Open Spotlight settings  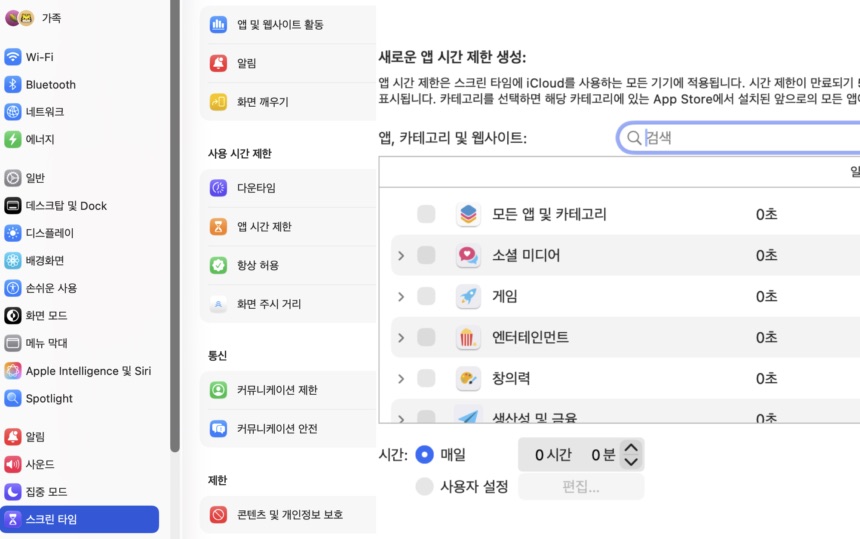tap(38, 398)
